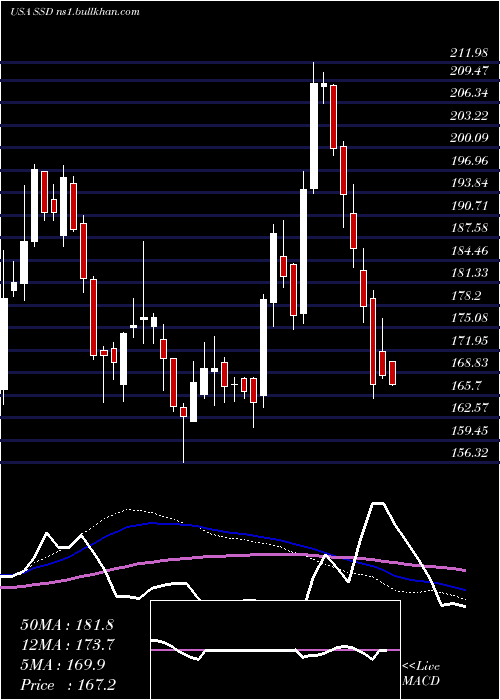Select the 193.84 price axis label
Image resolution: width=500 pixels, height=700 pixels.
(469, 183)
